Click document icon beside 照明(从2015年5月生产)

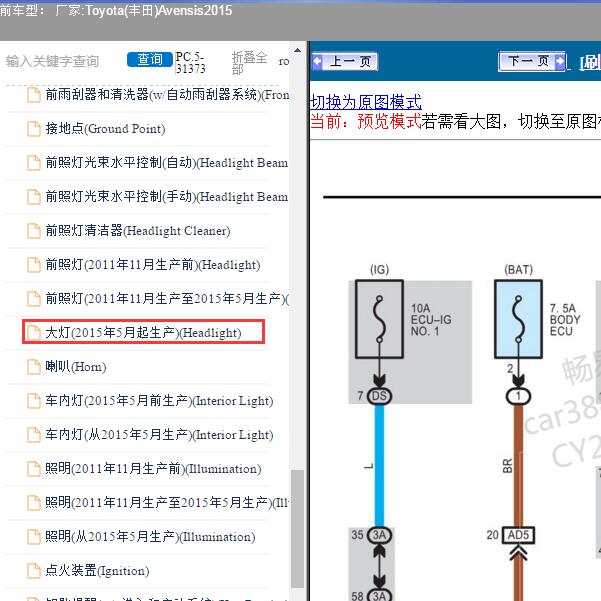point(34,537)
